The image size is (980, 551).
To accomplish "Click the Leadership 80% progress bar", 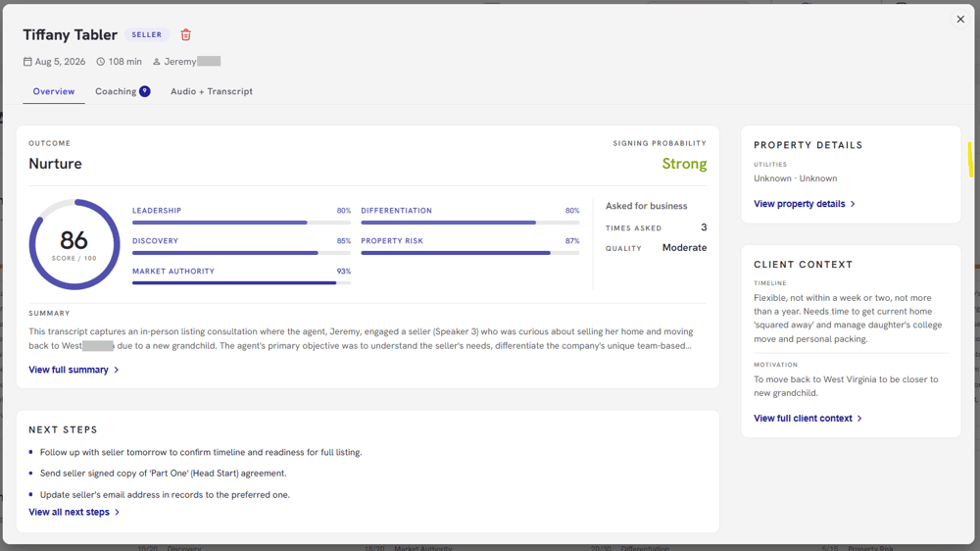I will point(241,223).
